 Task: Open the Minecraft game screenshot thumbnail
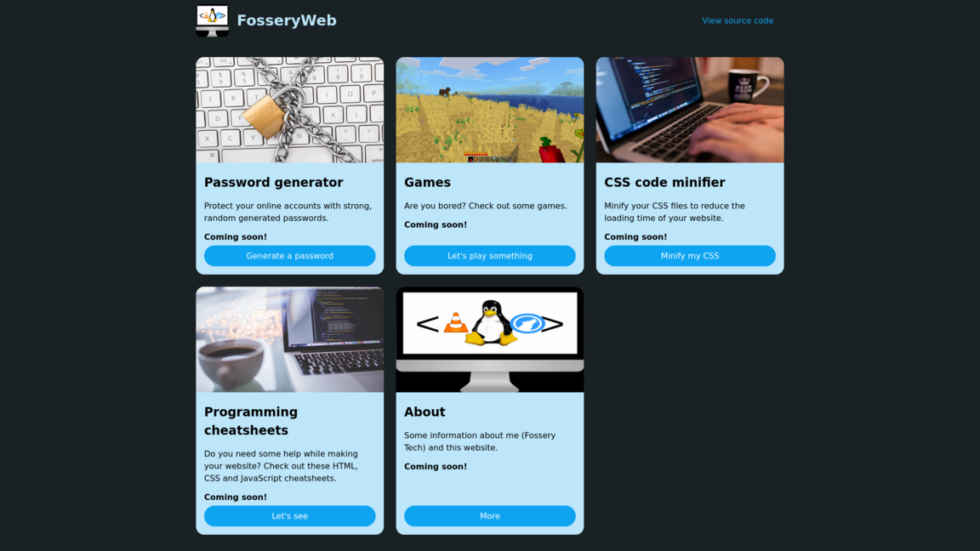(x=490, y=110)
